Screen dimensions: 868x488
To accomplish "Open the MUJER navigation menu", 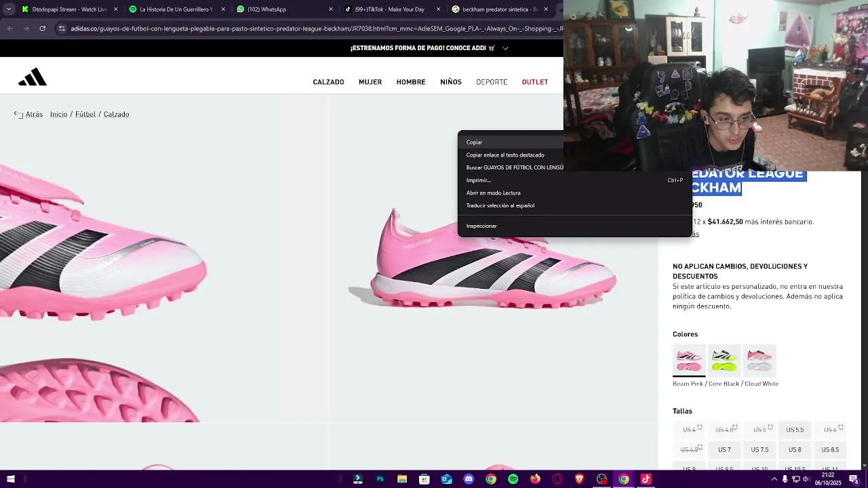I will 370,82.
